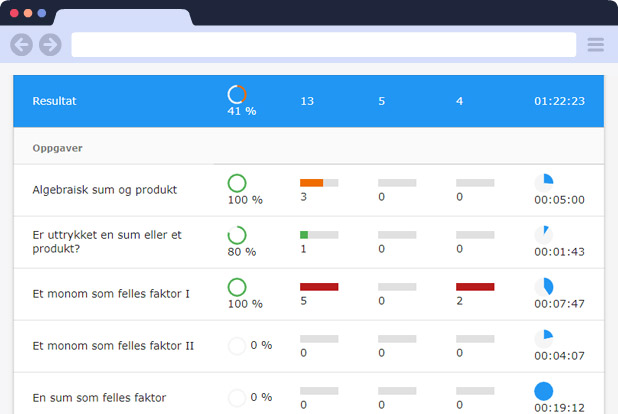Click the browser address bar
This screenshot has height=414, width=618.
(323, 45)
